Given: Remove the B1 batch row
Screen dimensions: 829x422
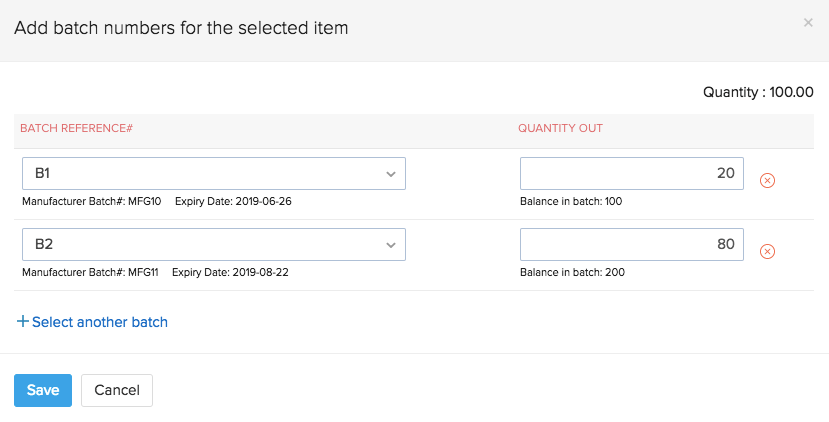Looking at the screenshot, I should pos(768,180).
